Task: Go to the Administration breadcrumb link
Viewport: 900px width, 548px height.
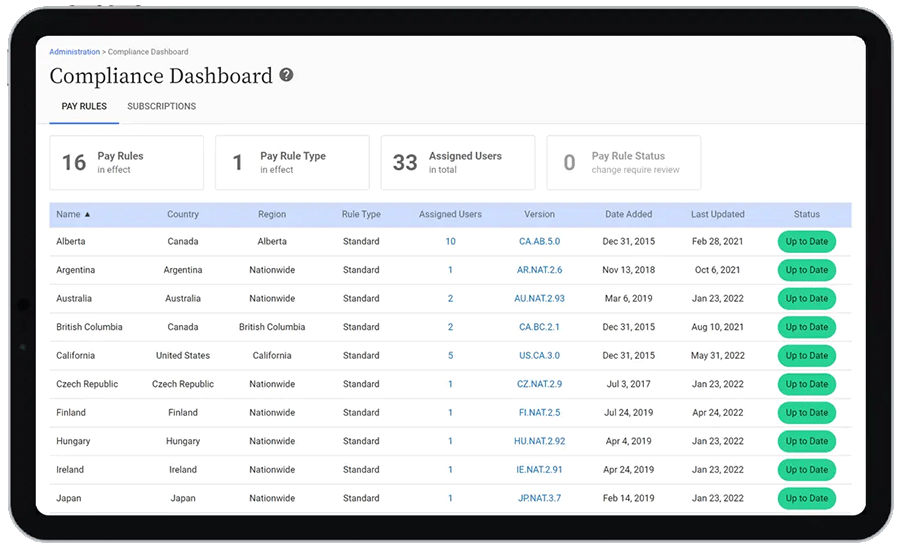Action: 75,52
